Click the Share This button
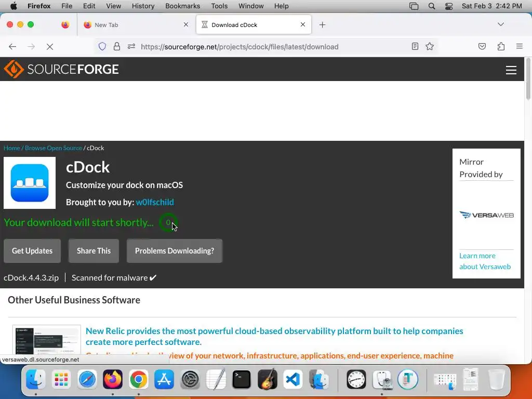The width and height of the screenshot is (532, 399). [94, 251]
